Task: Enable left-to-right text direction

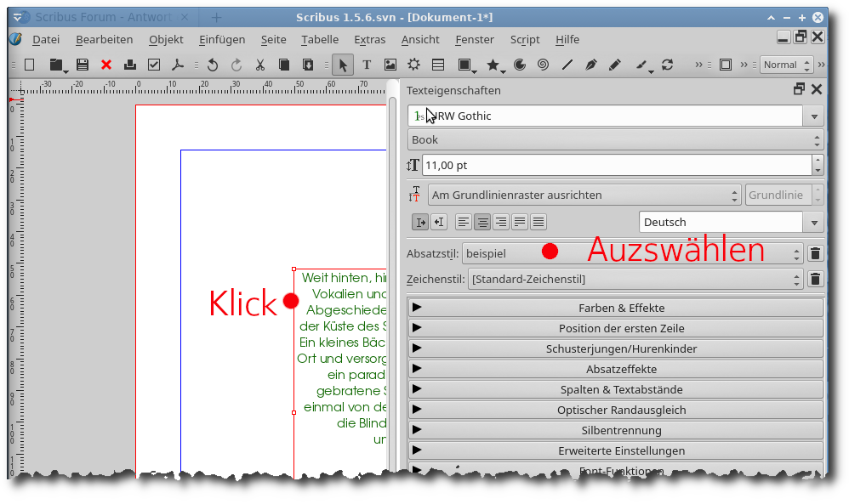Action: click(420, 222)
